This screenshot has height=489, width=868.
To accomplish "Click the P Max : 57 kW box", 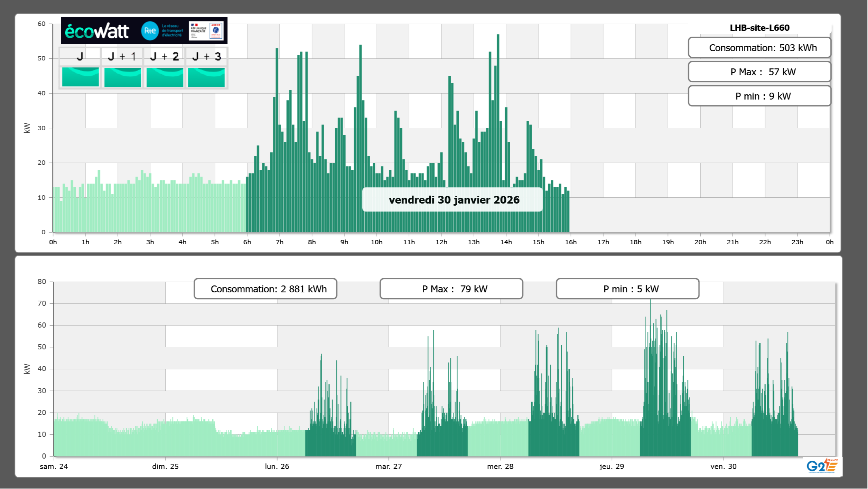I will tap(759, 72).
